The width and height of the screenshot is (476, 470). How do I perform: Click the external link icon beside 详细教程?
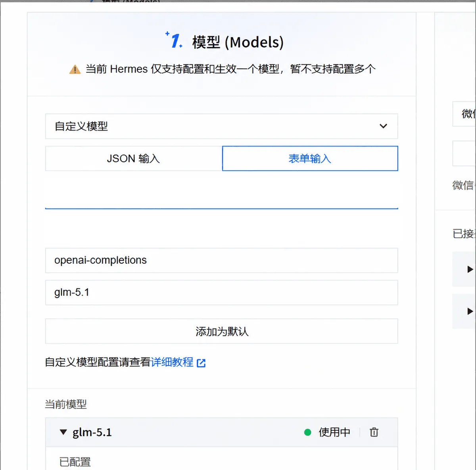[201, 363]
